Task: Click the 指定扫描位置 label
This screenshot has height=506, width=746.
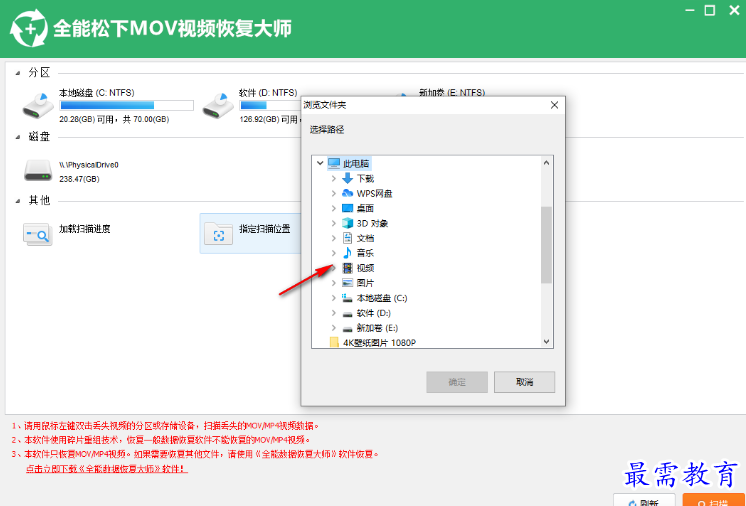Action: [x=265, y=229]
